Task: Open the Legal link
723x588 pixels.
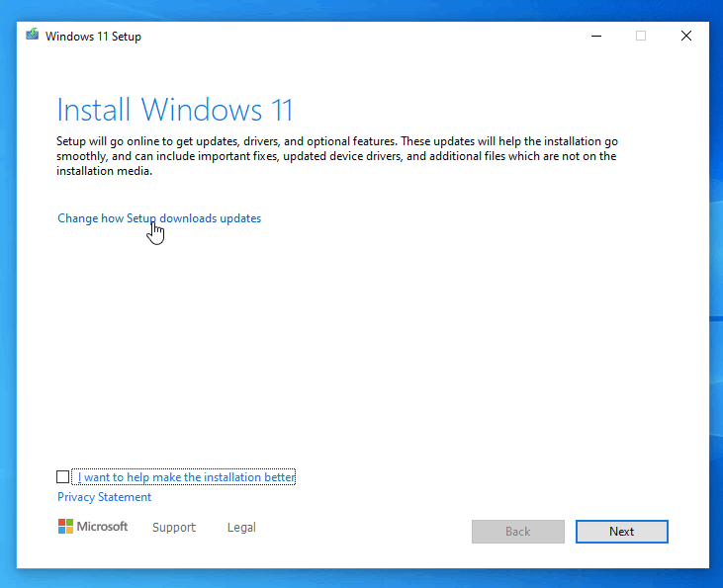Action: (x=241, y=527)
